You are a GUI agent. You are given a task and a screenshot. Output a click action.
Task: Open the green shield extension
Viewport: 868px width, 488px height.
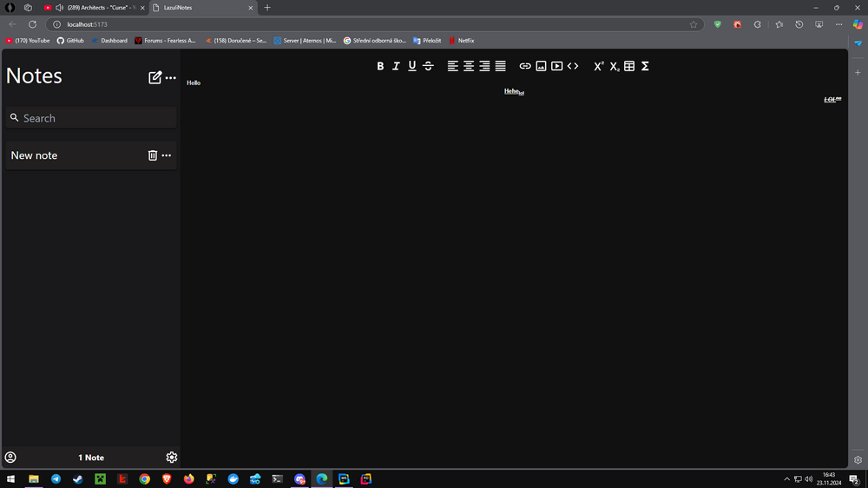coord(718,24)
